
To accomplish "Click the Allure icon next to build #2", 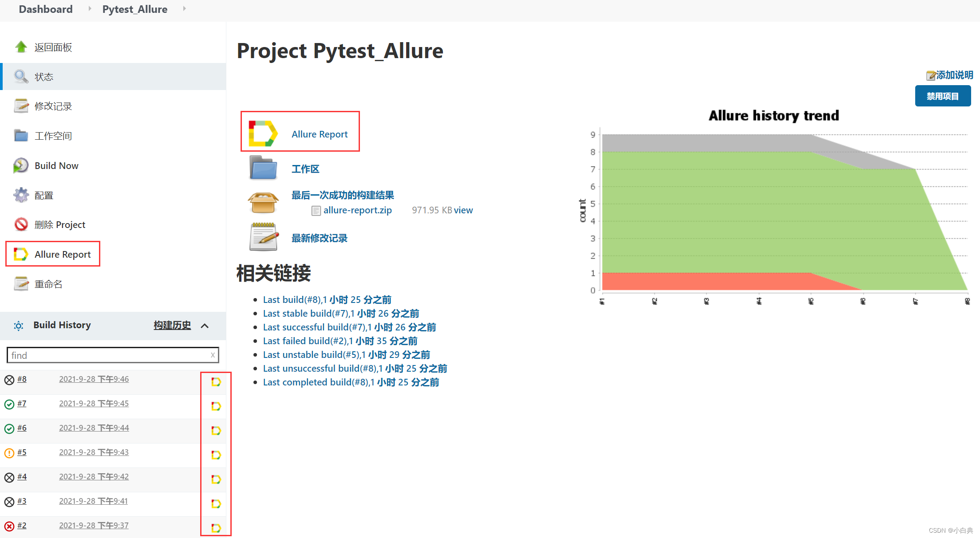I will 216,527.
